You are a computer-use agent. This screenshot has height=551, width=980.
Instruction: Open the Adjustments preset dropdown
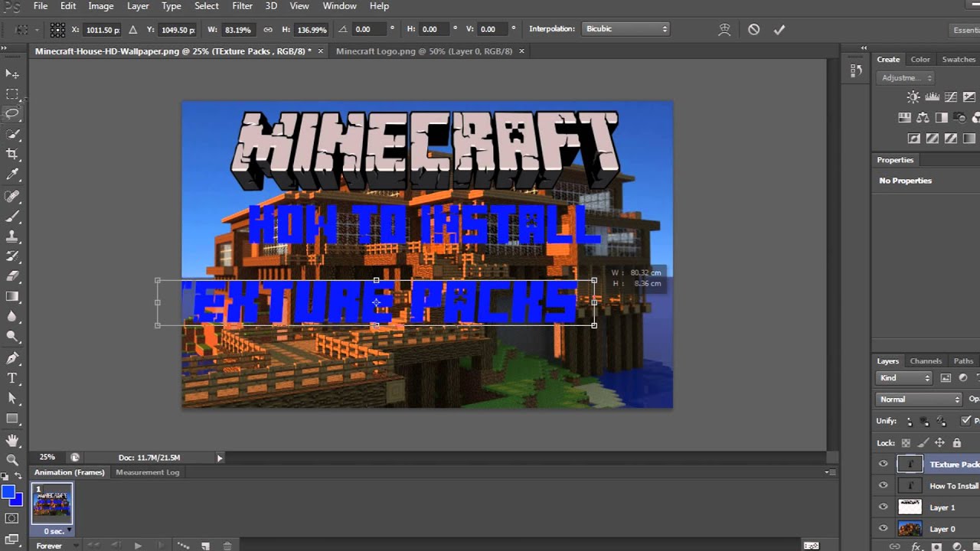coord(906,77)
